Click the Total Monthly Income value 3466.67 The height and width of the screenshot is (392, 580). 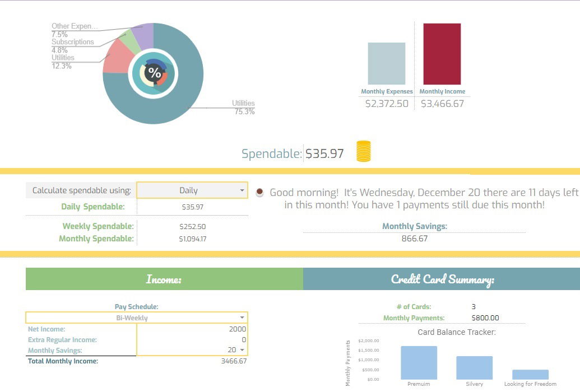234,361
